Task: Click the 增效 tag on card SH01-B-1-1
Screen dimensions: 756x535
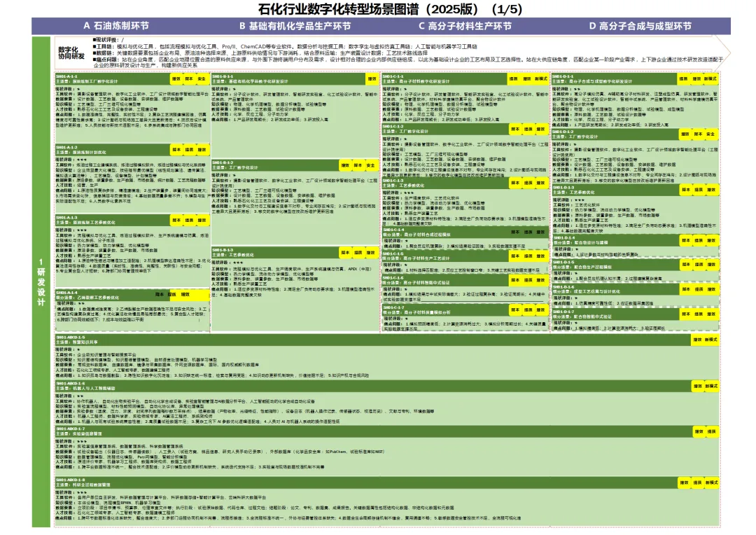Action: pos(372,78)
